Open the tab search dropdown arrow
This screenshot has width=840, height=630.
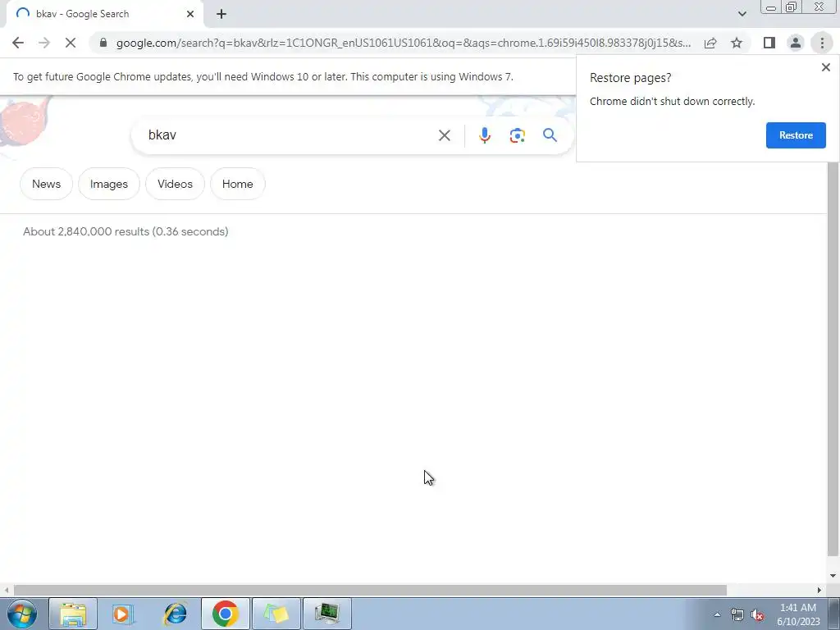click(x=742, y=14)
